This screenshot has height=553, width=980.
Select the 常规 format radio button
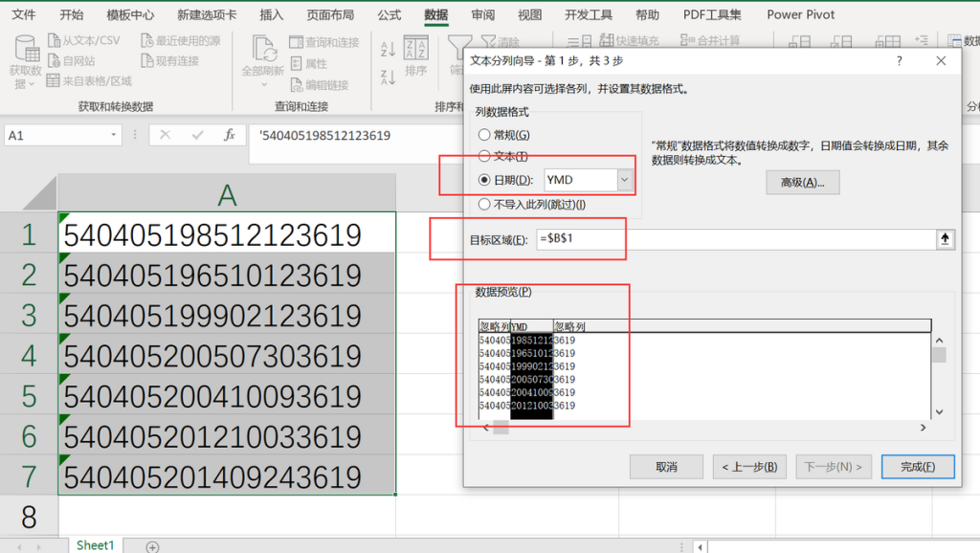tap(482, 133)
